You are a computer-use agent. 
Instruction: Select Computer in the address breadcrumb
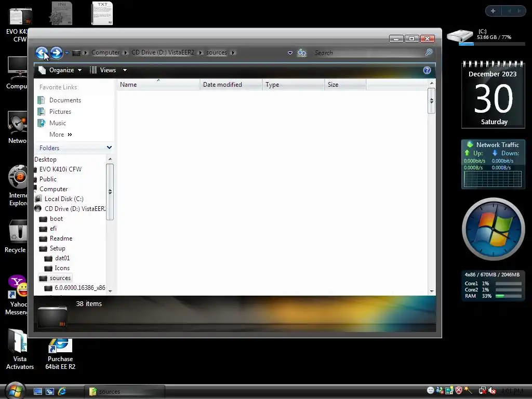click(105, 52)
